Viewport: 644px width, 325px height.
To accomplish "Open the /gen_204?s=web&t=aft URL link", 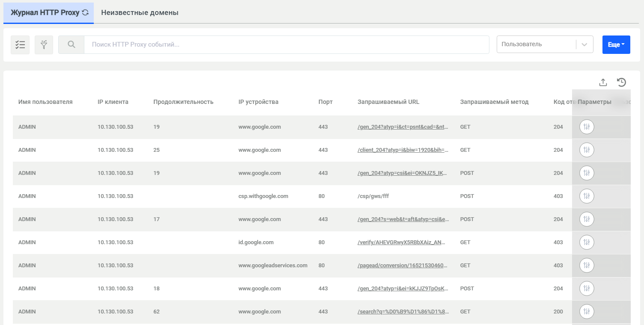I will 403,219.
